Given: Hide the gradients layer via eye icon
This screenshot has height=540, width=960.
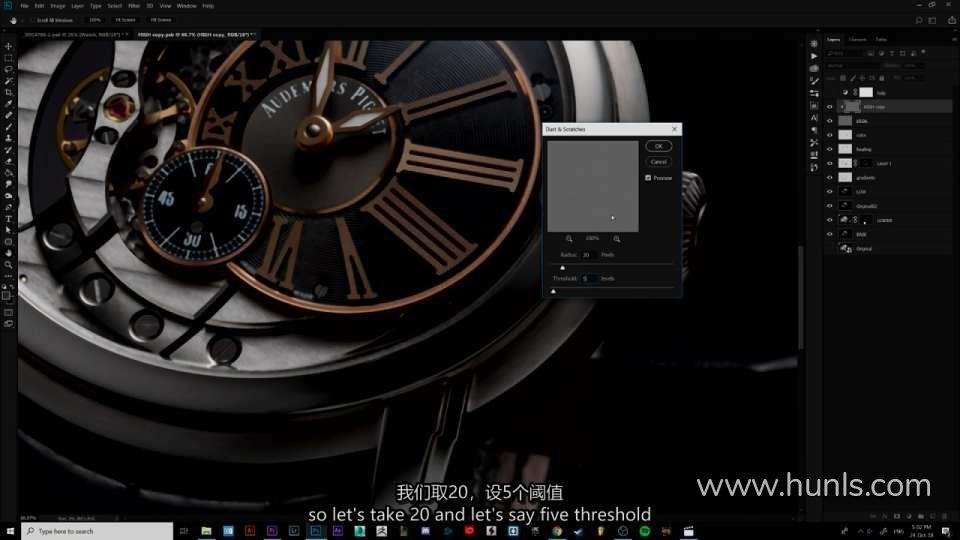Looking at the screenshot, I should pos(830,178).
